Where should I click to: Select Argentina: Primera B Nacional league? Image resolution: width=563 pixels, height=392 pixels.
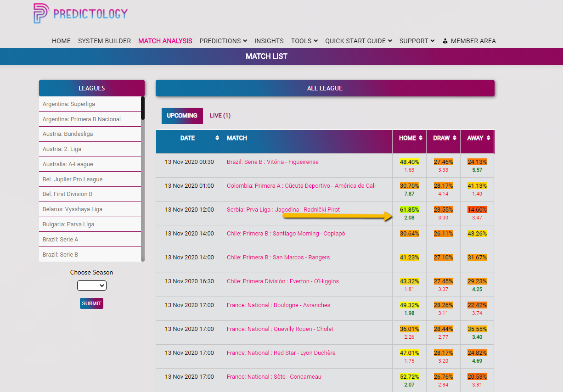point(90,119)
